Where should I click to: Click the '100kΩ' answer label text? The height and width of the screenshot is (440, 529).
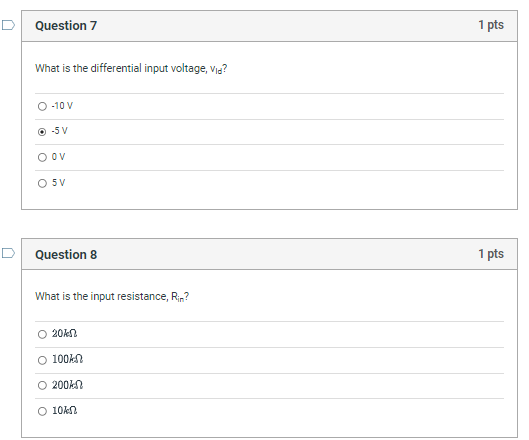67,359
